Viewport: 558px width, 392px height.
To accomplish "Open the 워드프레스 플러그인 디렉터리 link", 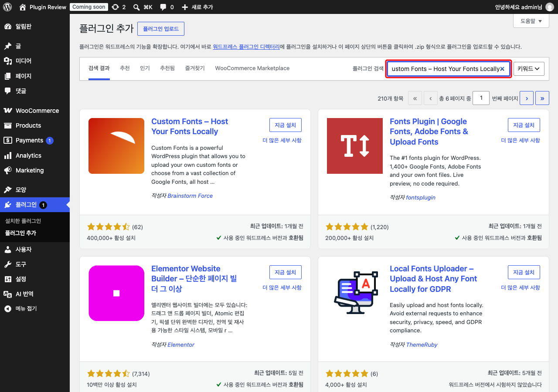I will coord(246,47).
